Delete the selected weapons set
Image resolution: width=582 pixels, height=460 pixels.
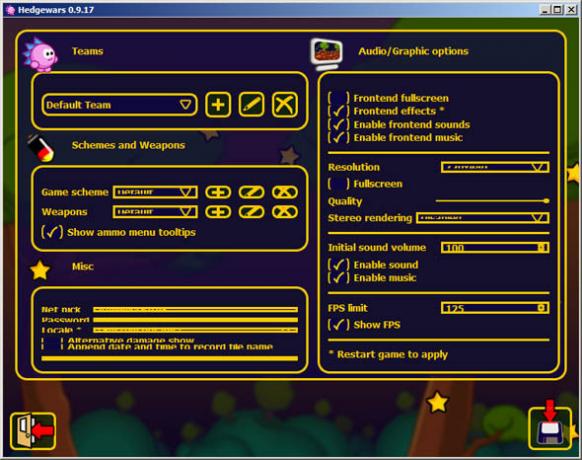pyautogui.click(x=285, y=212)
